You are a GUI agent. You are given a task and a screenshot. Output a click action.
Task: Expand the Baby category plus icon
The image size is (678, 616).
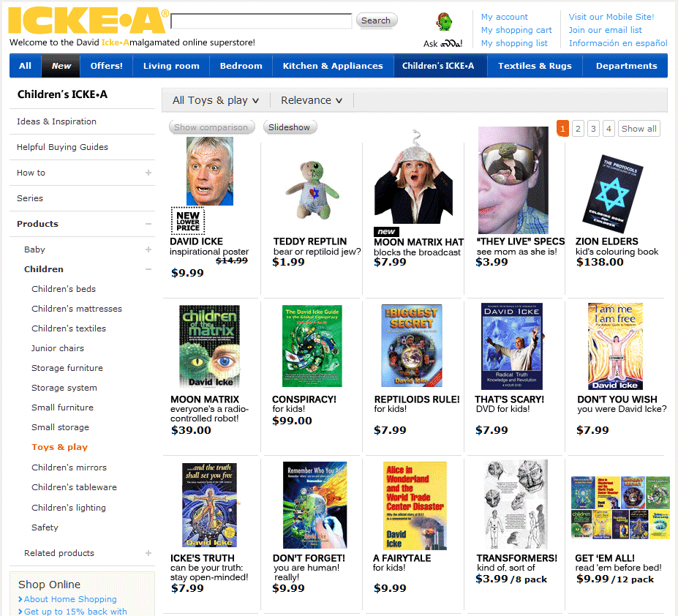pos(148,249)
